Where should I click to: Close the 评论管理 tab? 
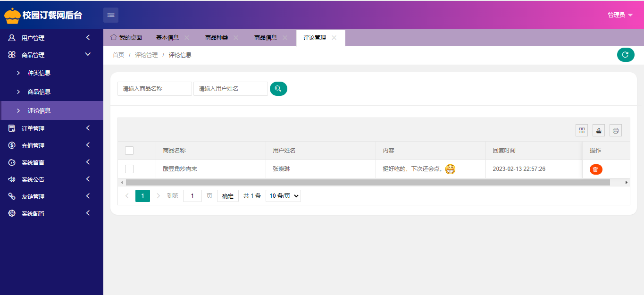pyautogui.click(x=334, y=38)
